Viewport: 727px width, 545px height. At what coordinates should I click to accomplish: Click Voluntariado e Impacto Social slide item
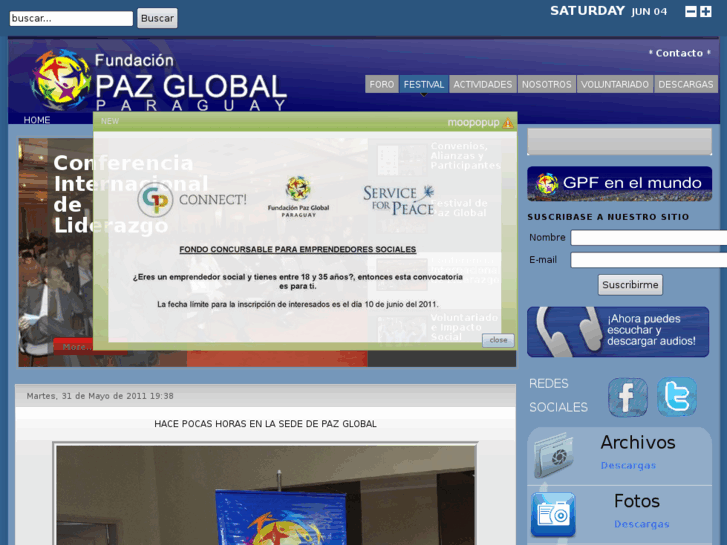tap(464, 327)
